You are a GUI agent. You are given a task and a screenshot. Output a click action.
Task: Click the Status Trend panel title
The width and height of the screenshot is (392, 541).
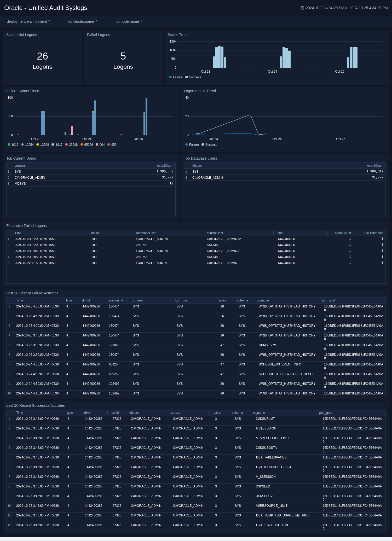click(178, 35)
